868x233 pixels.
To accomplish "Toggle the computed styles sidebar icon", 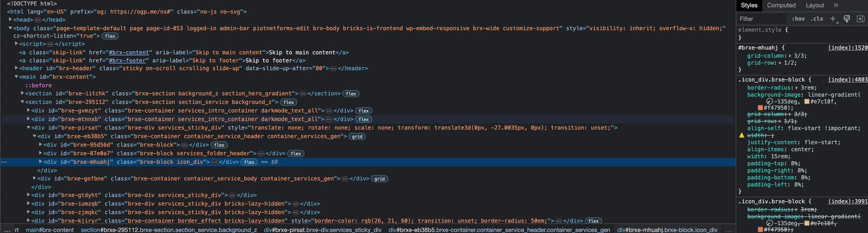I will coord(860,19).
